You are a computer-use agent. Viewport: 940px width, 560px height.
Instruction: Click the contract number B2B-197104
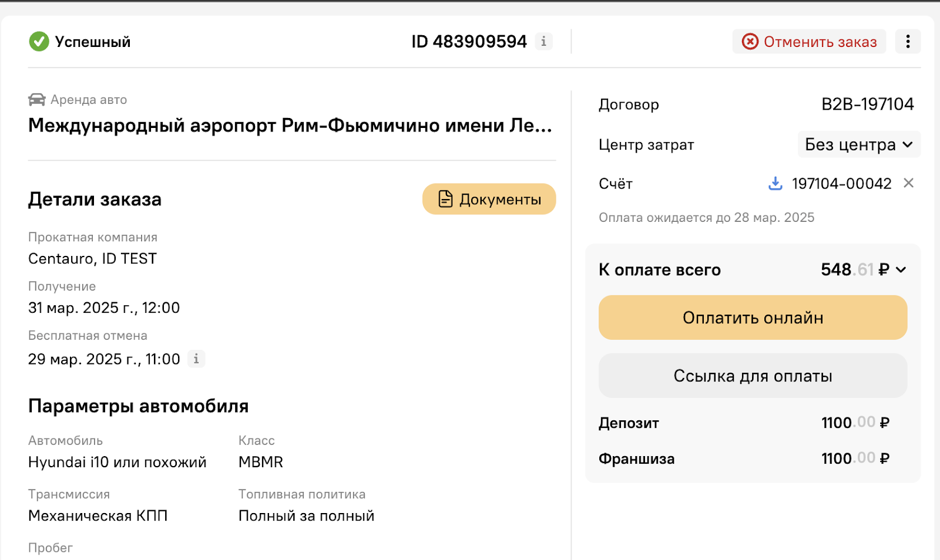tap(867, 104)
